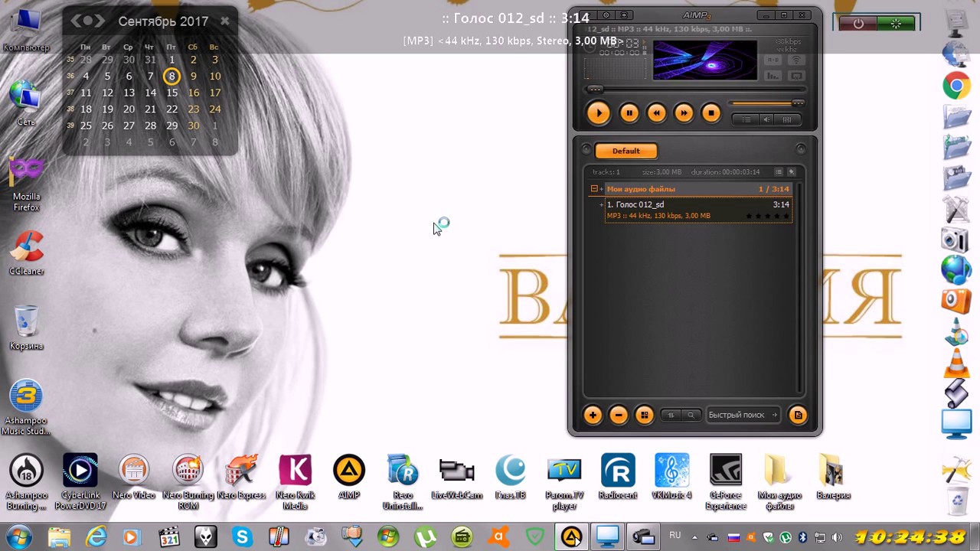Open CCleaner desktop shortcut

point(26,253)
